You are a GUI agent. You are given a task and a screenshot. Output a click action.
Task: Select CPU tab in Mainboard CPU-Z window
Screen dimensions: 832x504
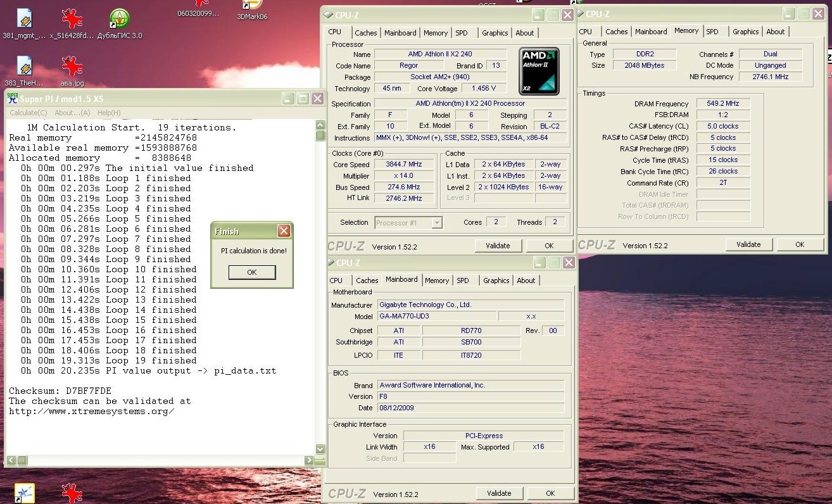[x=336, y=280]
